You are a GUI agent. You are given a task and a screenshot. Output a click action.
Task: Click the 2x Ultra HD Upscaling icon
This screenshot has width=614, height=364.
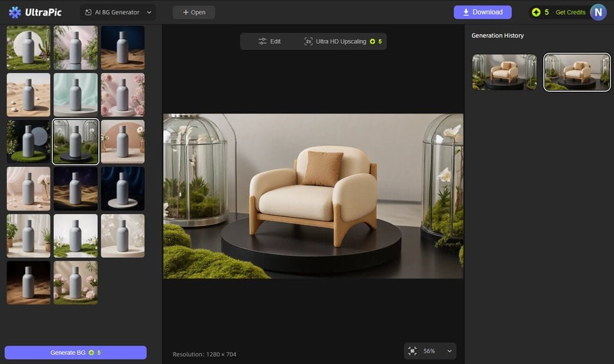[x=308, y=41]
